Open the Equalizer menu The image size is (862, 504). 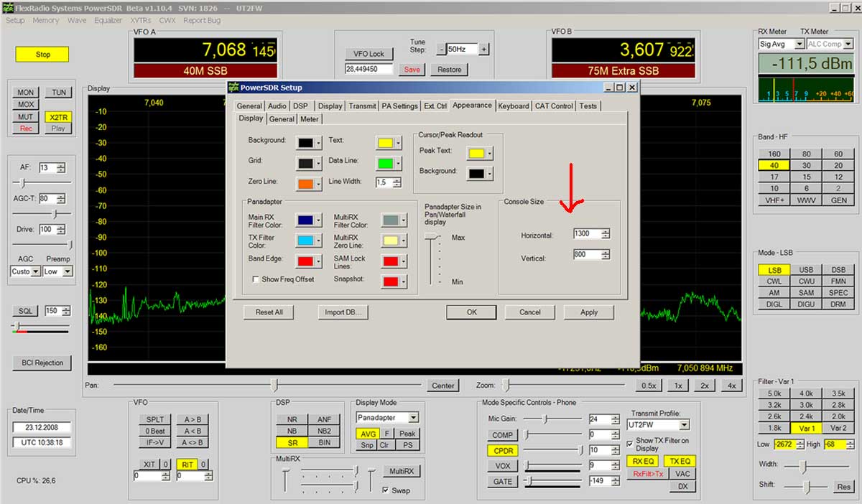tap(108, 21)
